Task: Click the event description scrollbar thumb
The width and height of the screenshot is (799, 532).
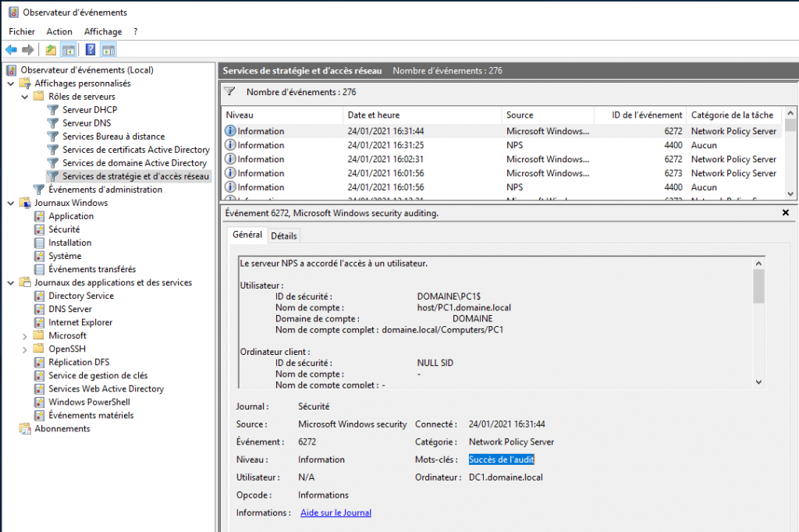Action: (x=758, y=286)
